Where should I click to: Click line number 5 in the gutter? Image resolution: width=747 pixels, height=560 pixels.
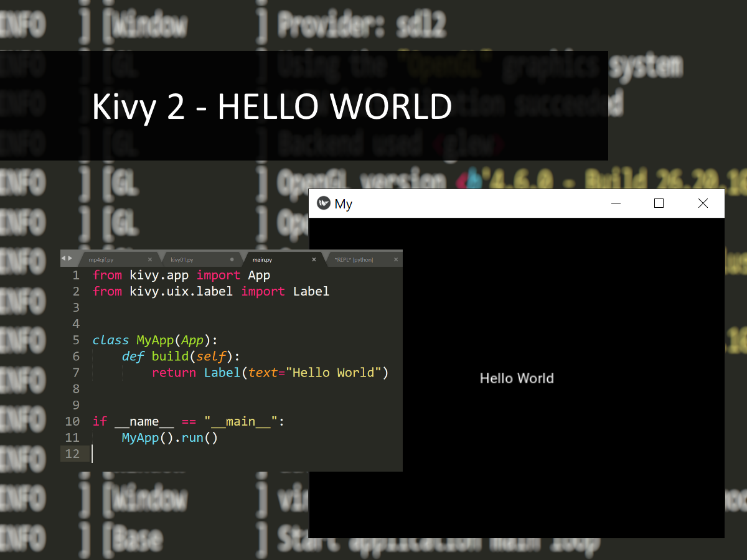(x=76, y=340)
